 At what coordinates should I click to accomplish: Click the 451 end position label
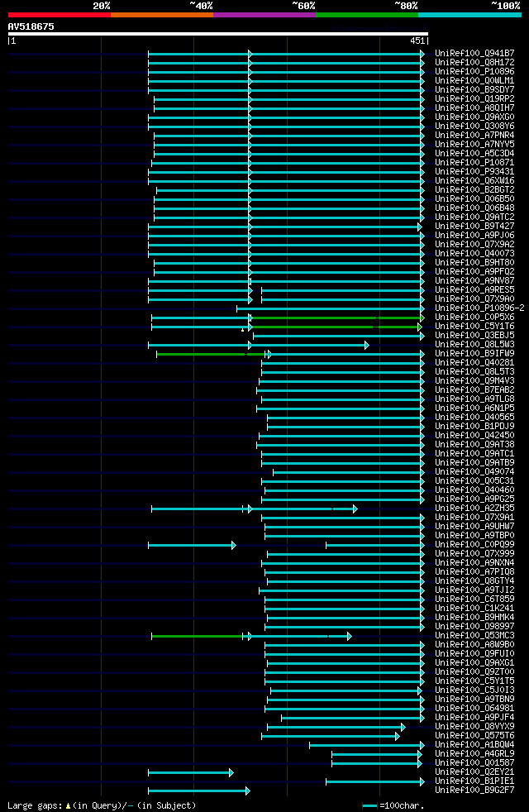[417, 41]
